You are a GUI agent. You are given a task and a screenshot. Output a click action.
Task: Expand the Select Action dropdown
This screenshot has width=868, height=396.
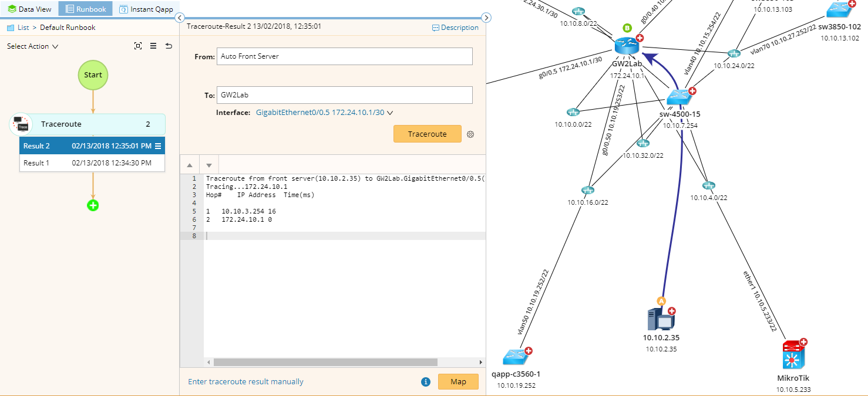pyautogui.click(x=33, y=46)
